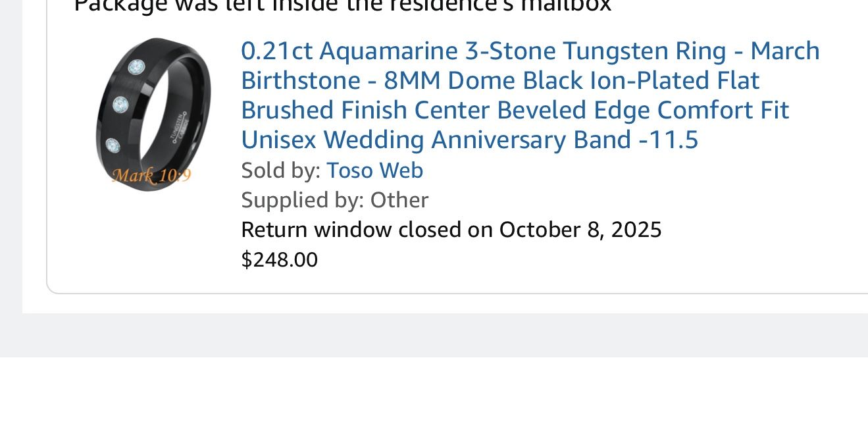Screen dimensions: 868x445
Task: Click the "Sold by:" label
Action: click(281, 170)
